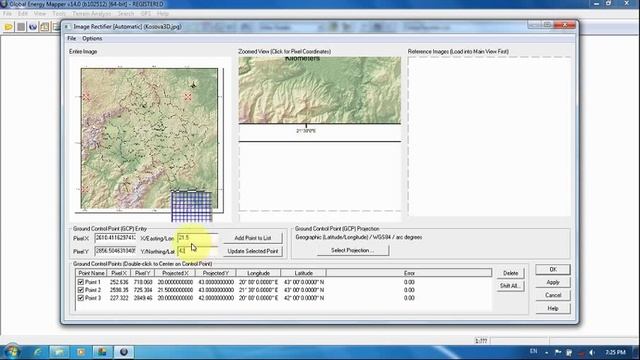Click the Cancel button

(553, 295)
